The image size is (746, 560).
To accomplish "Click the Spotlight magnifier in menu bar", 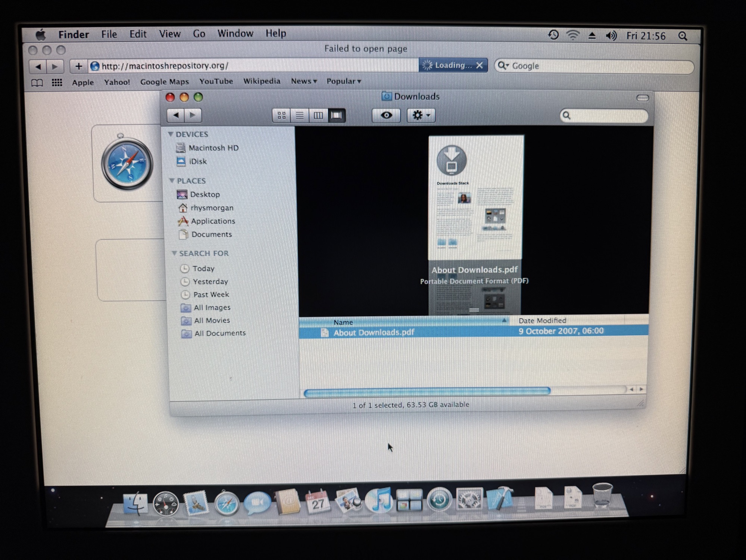I will click(683, 36).
